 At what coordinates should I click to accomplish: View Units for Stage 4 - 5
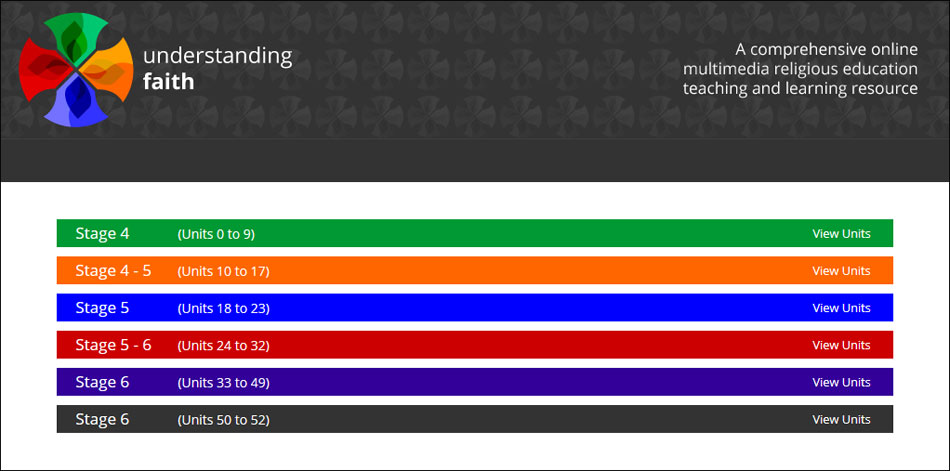pos(841,270)
